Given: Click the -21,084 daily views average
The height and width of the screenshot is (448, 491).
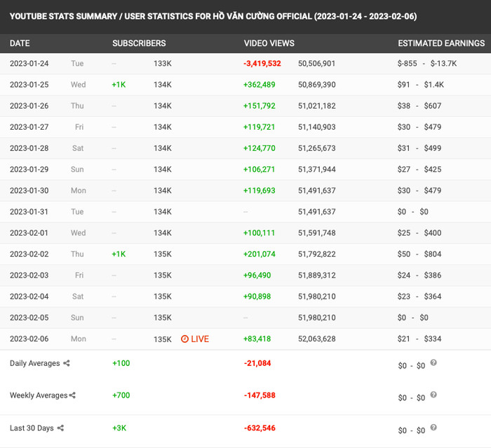Looking at the screenshot, I should click(257, 363).
